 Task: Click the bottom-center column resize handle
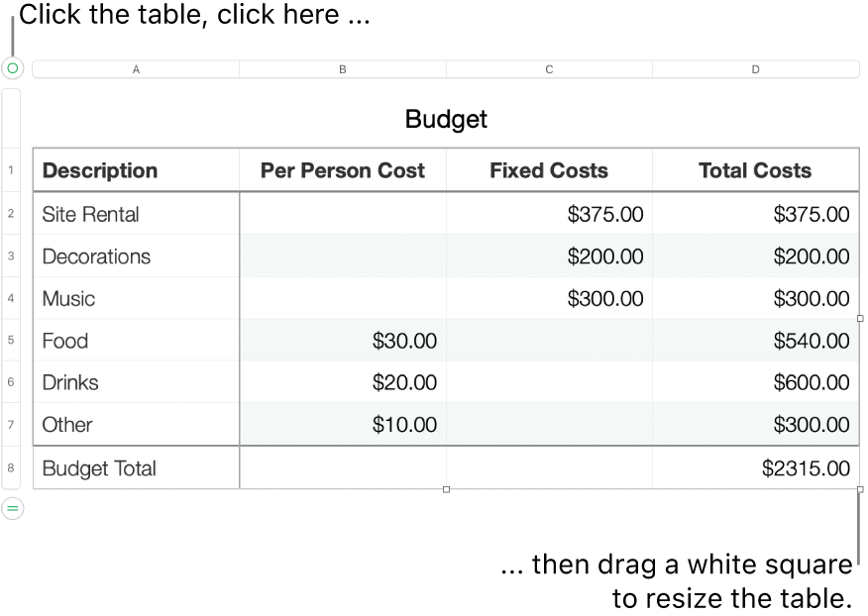click(x=445, y=489)
